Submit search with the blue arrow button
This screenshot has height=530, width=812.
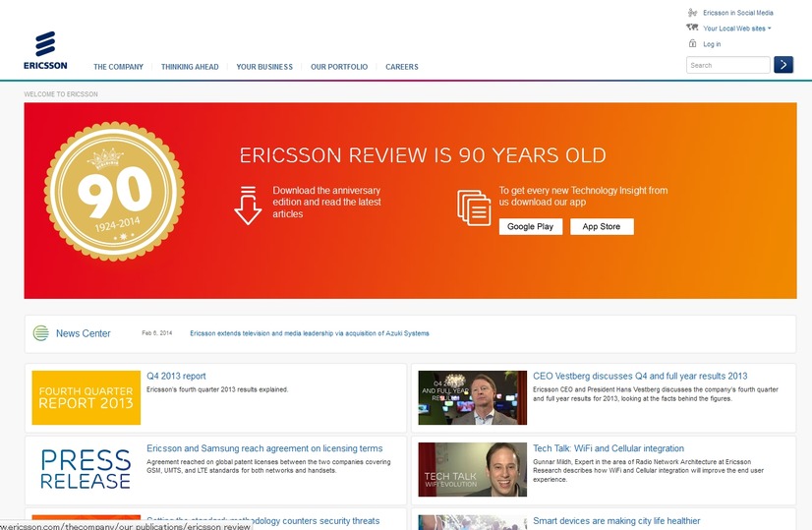pyautogui.click(x=783, y=65)
